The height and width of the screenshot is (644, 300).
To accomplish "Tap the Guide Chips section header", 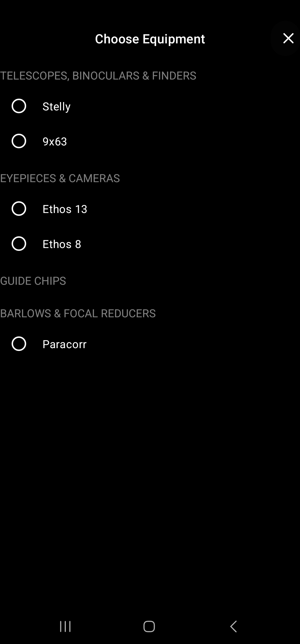I will point(33,281).
